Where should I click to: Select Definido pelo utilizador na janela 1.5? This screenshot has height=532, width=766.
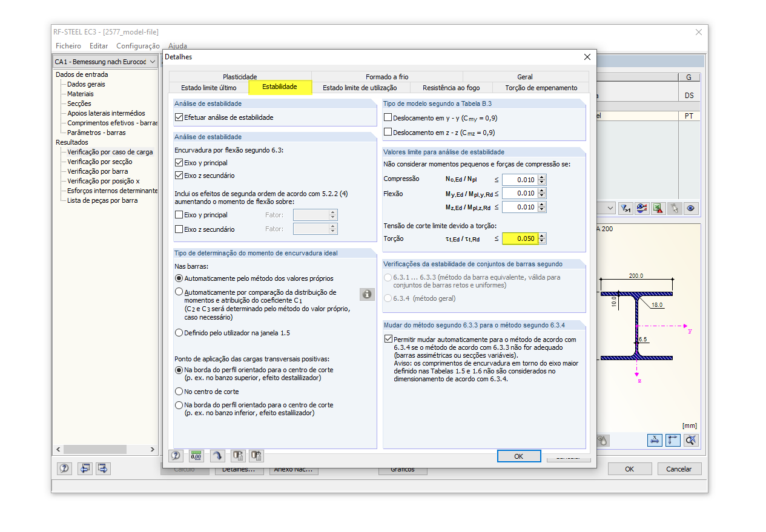click(x=179, y=333)
